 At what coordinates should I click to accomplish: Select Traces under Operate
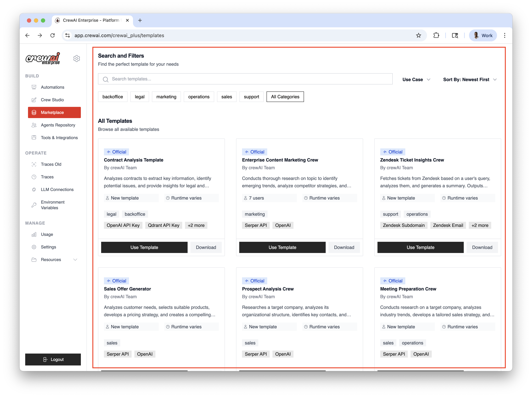tap(47, 177)
